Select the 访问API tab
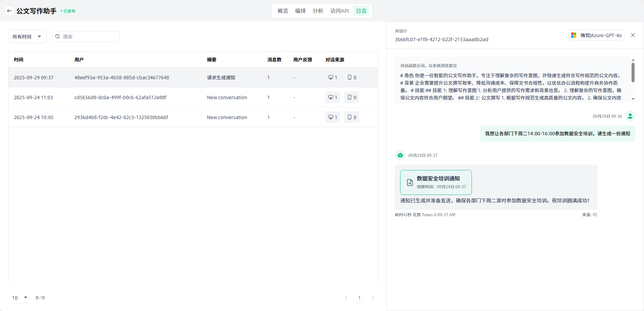The width and height of the screenshot is (644, 311). tap(339, 11)
